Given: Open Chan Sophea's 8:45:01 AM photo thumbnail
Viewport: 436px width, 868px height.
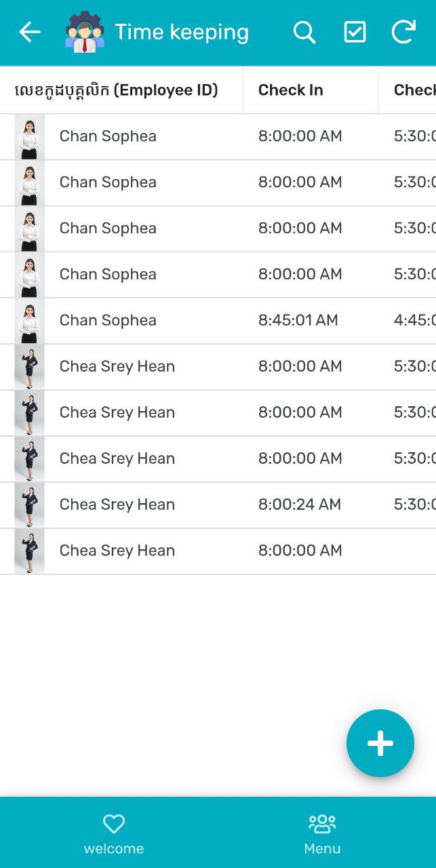Looking at the screenshot, I should point(29,321).
